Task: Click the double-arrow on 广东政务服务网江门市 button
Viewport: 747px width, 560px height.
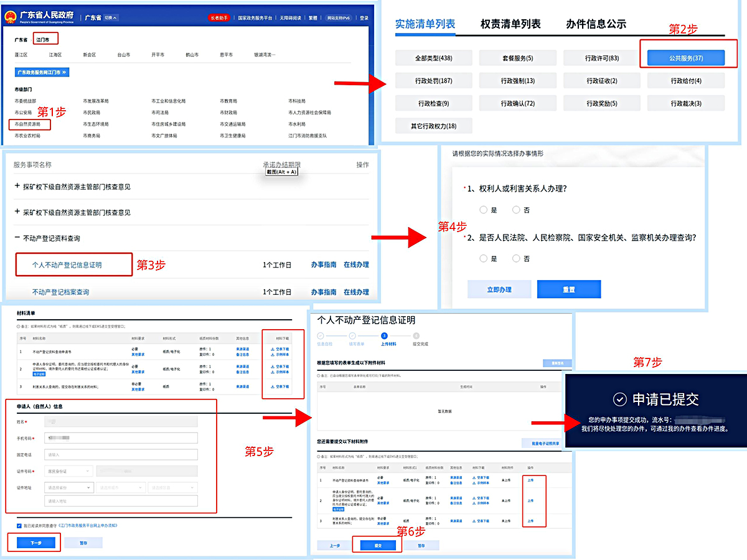Action: (x=64, y=73)
